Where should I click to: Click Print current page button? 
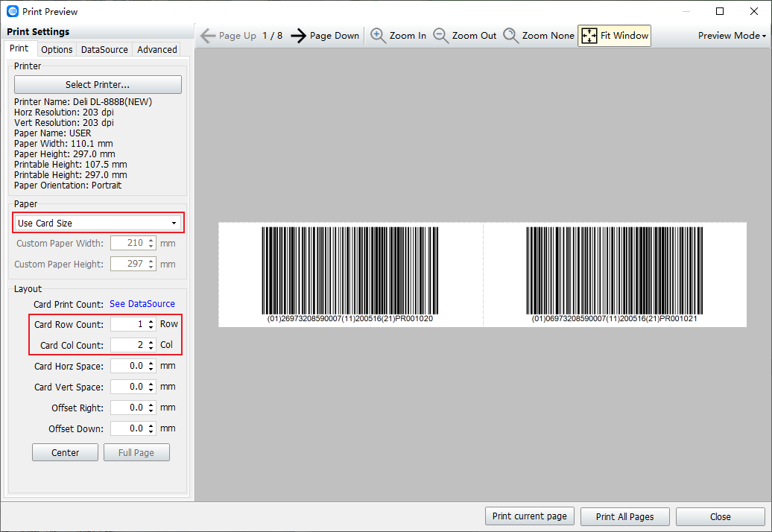pyautogui.click(x=529, y=516)
